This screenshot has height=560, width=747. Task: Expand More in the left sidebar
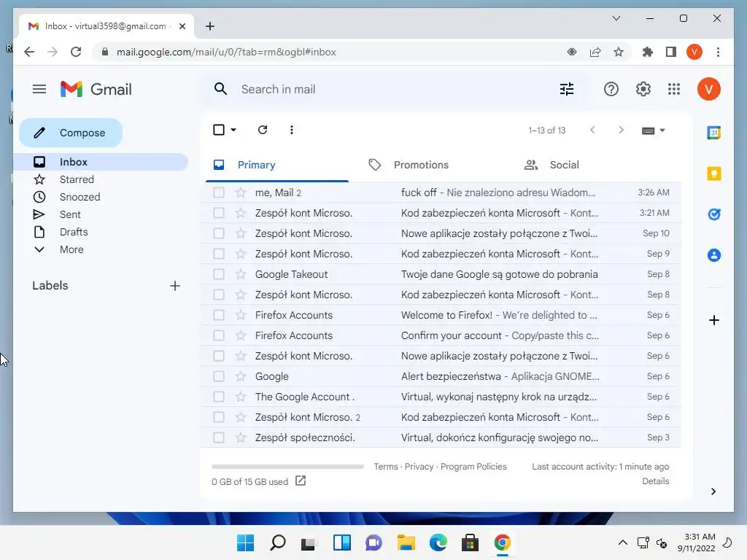[x=71, y=249]
